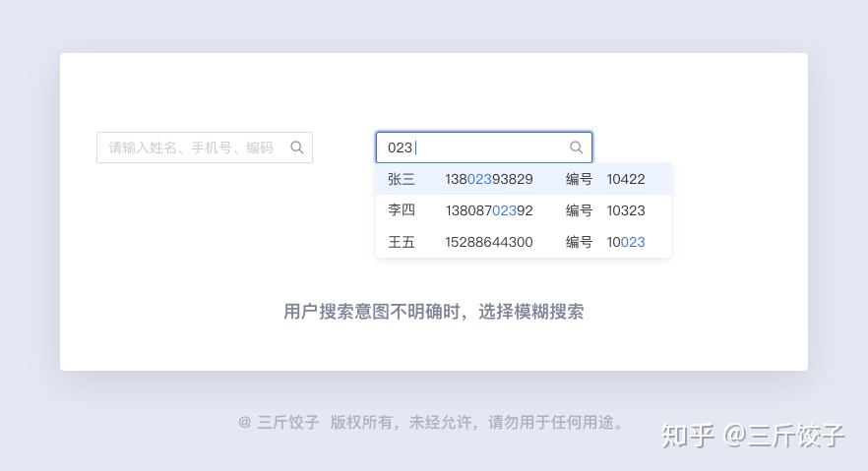Click the search icon in the 023 search box
The width and height of the screenshot is (868, 471).
coord(577,147)
